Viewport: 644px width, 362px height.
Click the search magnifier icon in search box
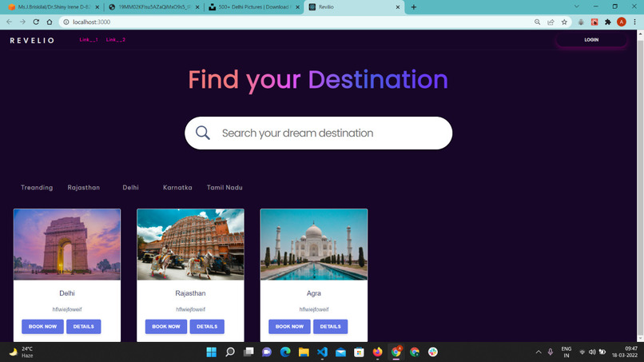(x=202, y=133)
